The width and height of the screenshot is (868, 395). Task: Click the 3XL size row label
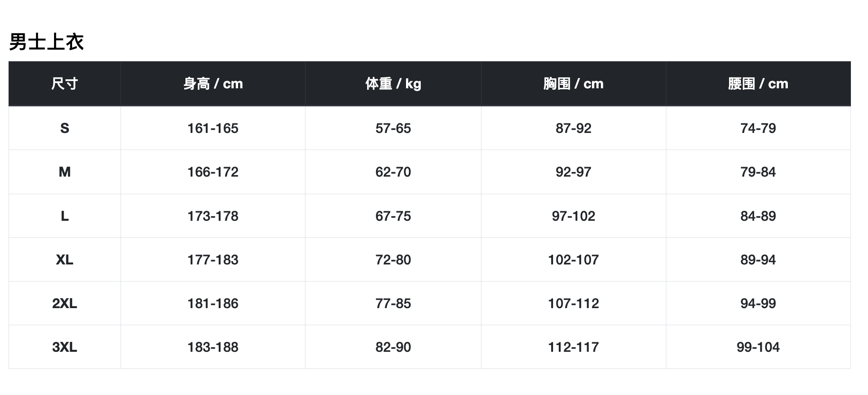click(65, 347)
